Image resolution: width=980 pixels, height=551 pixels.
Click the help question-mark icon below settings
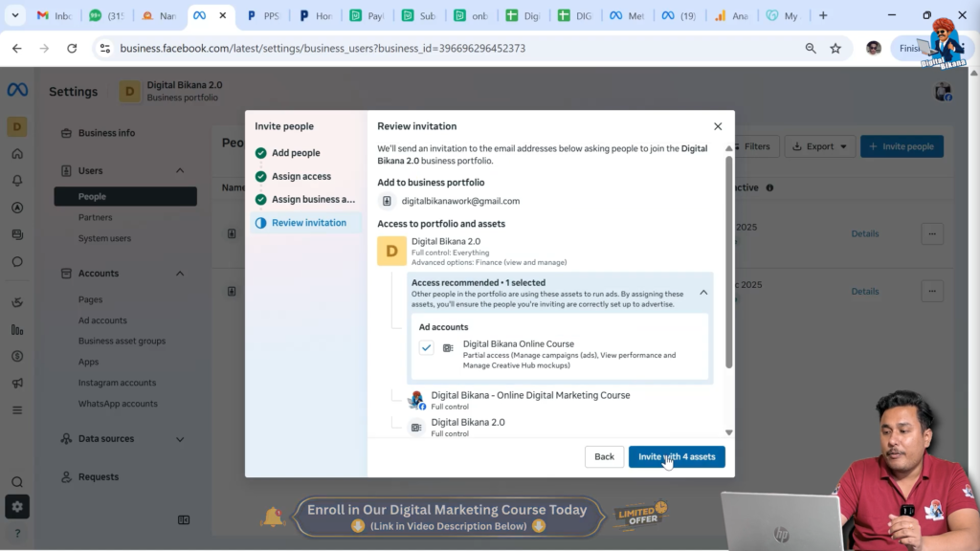click(x=17, y=534)
